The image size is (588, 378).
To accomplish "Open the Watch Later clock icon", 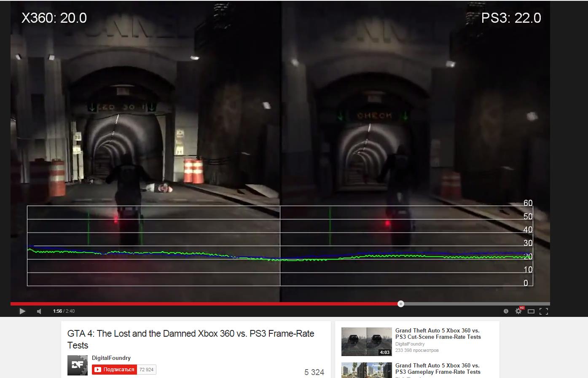I will coord(506,311).
